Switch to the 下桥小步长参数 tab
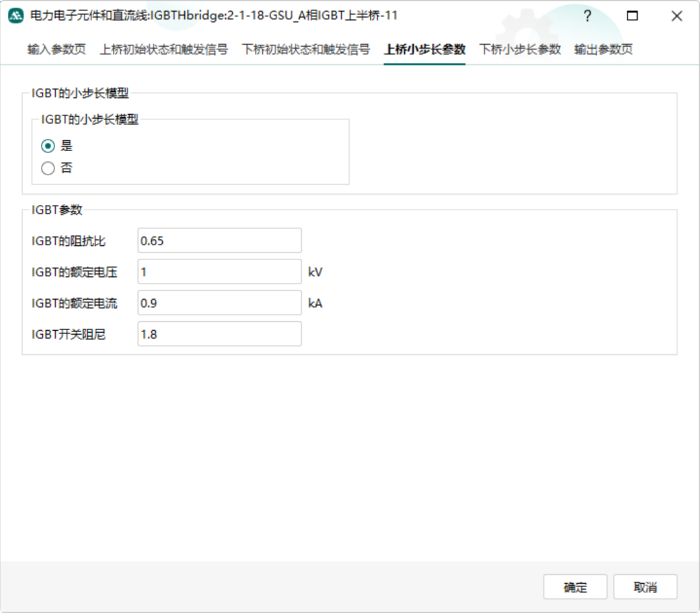Screen dimensions: 700x613 tap(520, 49)
